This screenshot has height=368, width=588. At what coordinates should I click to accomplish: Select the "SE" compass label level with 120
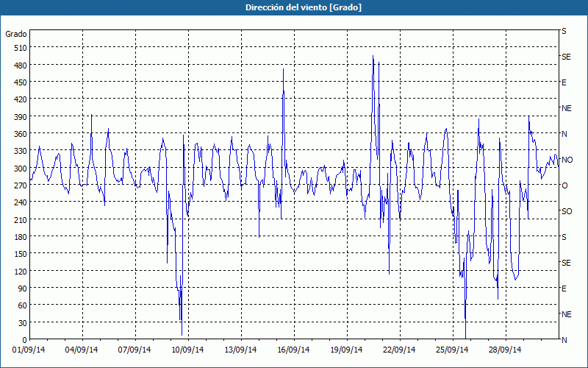pyautogui.click(x=566, y=263)
